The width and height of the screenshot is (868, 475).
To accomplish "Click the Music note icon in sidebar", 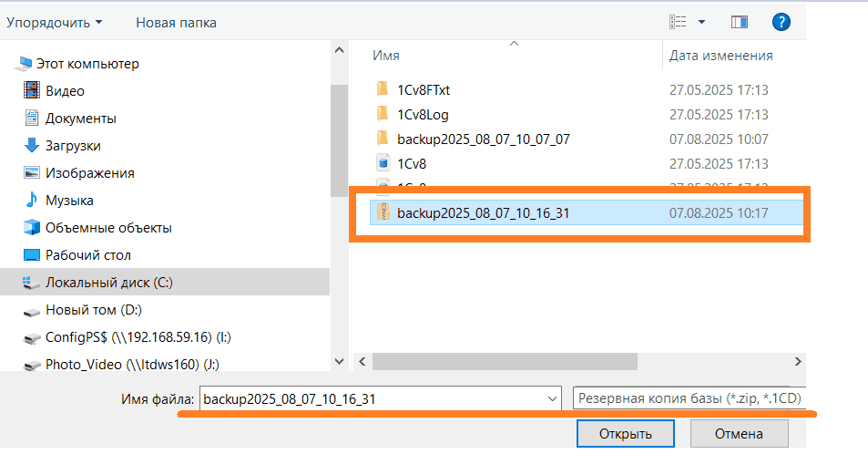I will pyautogui.click(x=32, y=200).
